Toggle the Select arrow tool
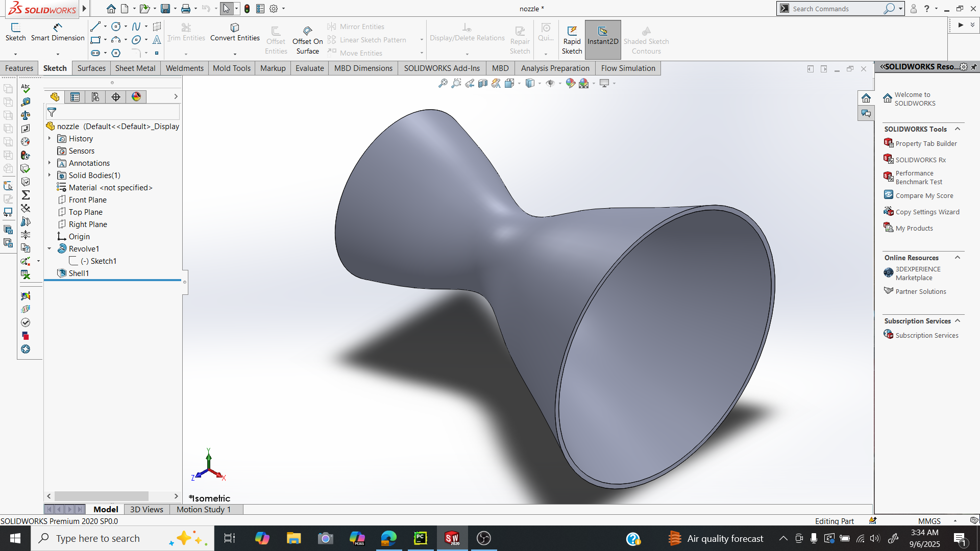The width and height of the screenshot is (980, 551). [227, 9]
